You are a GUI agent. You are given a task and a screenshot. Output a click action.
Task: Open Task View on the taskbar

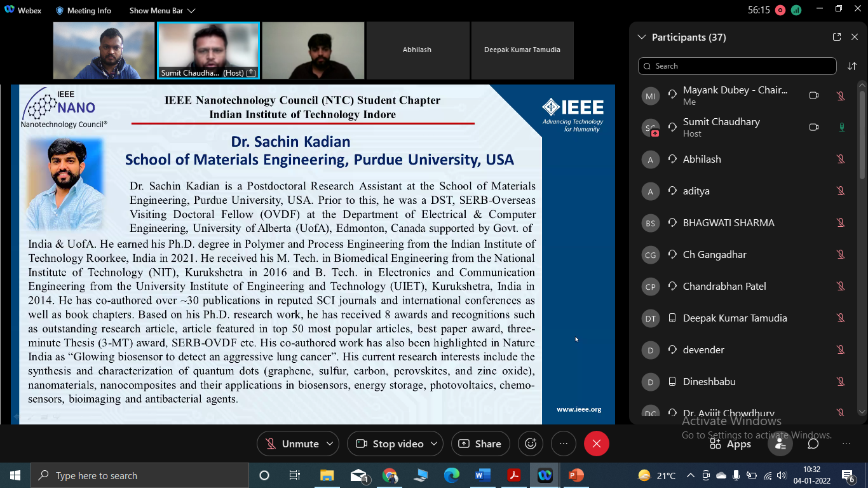295,475
